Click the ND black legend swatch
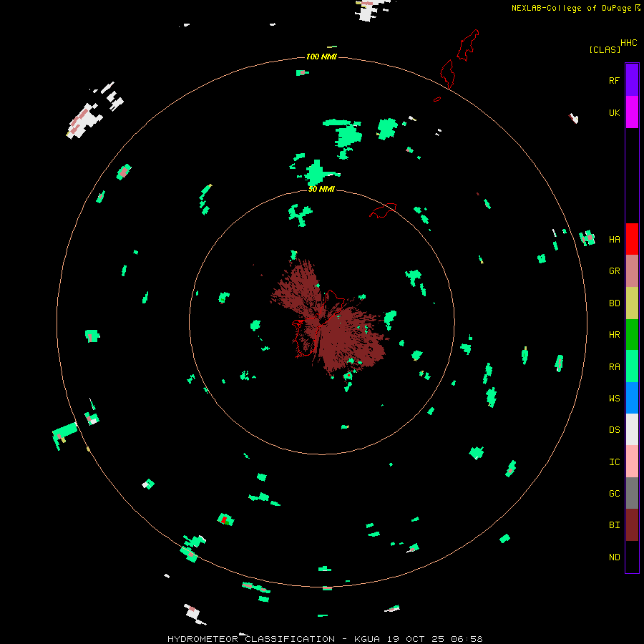 (x=632, y=557)
